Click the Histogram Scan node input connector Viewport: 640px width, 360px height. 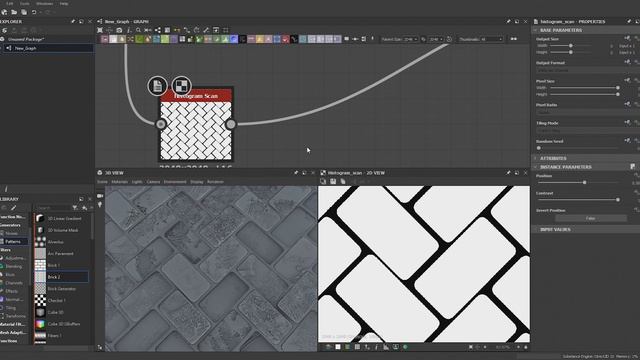coord(161,124)
